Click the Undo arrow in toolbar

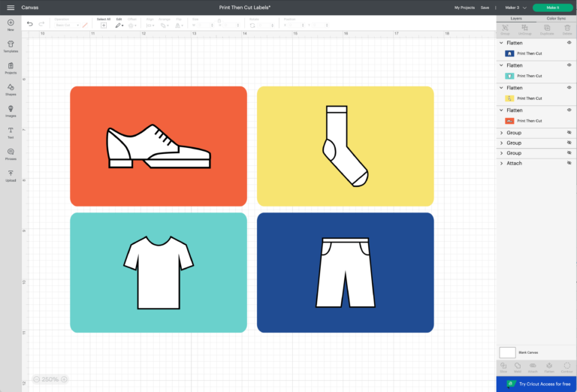(x=30, y=24)
